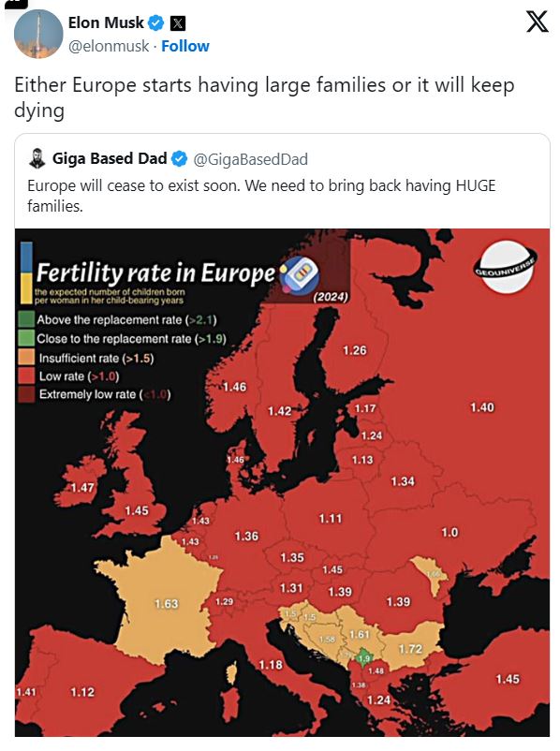This screenshot has width=560, height=751.
Task: Click the red Low rate legend swatch
Action: click(26, 375)
